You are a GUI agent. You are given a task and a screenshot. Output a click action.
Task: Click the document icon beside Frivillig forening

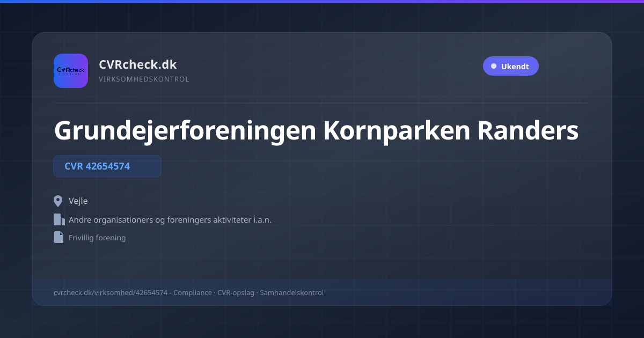[x=58, y=237]
